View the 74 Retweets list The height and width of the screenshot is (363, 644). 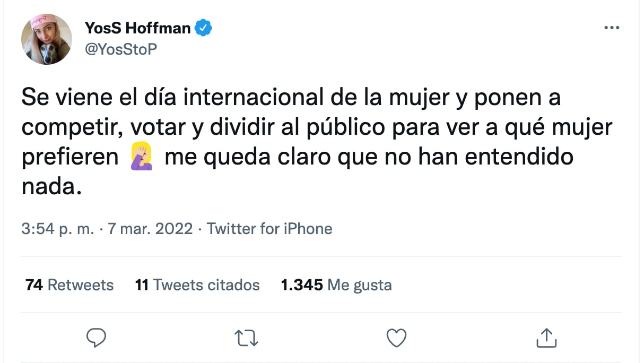point(69,285)
